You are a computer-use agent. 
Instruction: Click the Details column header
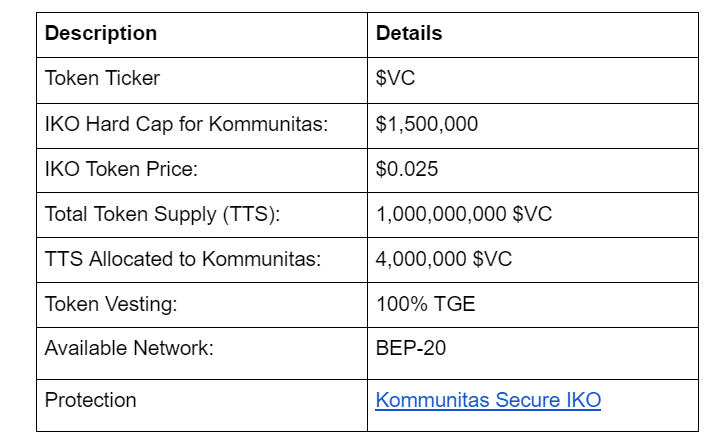click(x=409, y=33)
